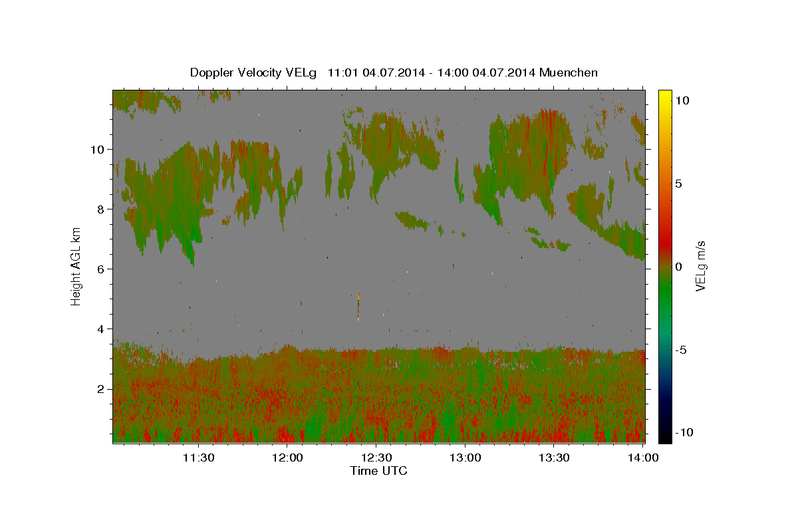Select the '14:00' time axis label

[643, 458]
